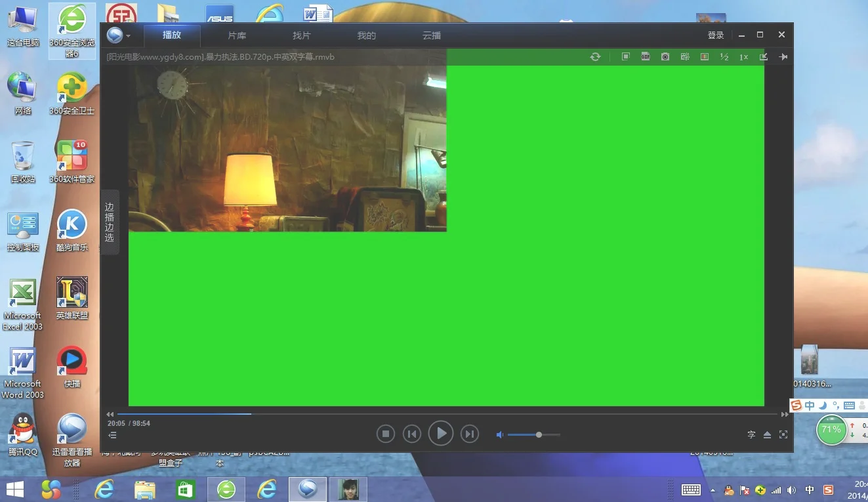Click the photo thumbnail taskbar button
This screenshot has height=502, width=868.
coord(348,489)
